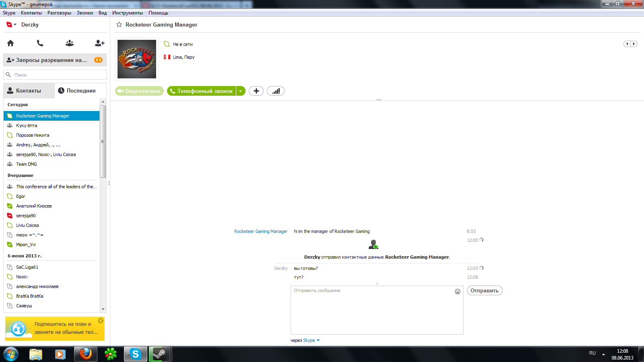Open the Инструменты menu

(x=128, y=13)
